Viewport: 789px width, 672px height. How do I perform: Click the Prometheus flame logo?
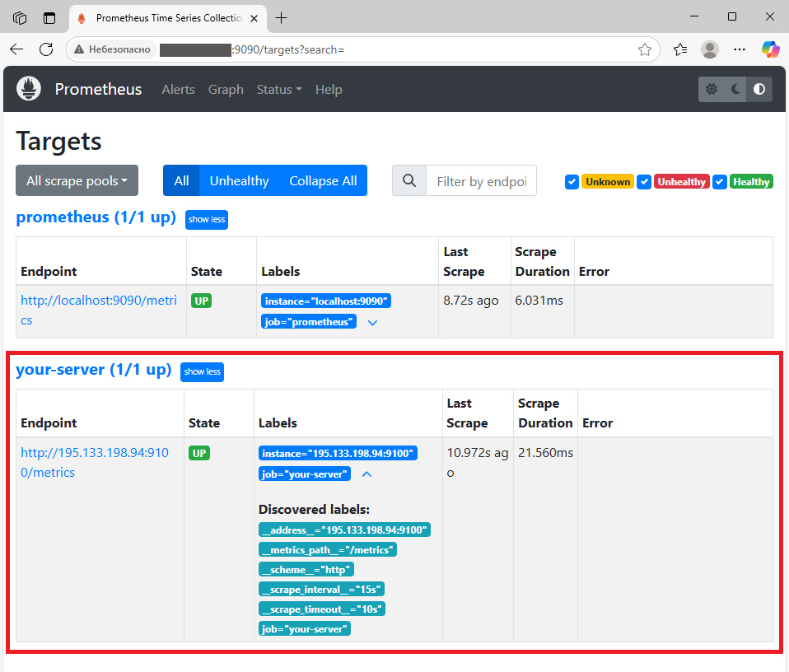(x=29, y=89)
